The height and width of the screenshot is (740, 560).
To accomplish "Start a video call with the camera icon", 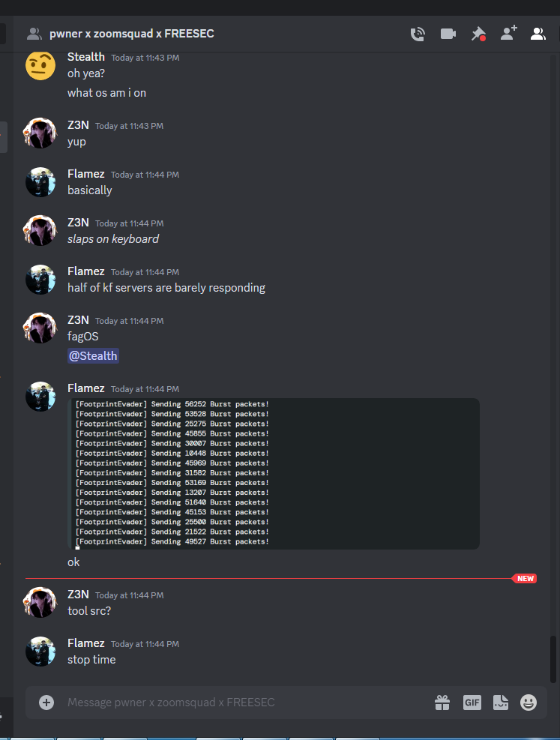I will (448, 34).
